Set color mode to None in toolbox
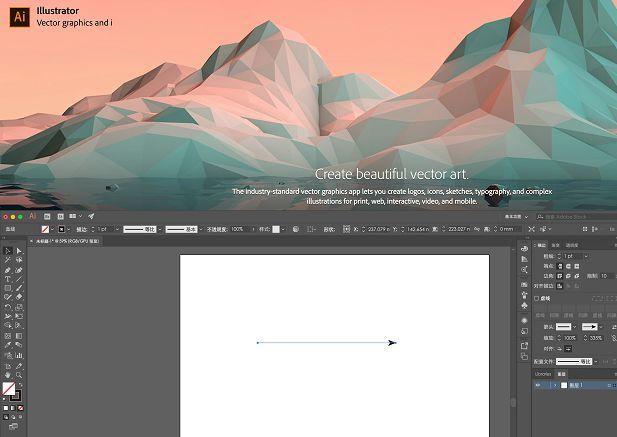The width and height of the screenshot is (617, 437). point(20,408)
